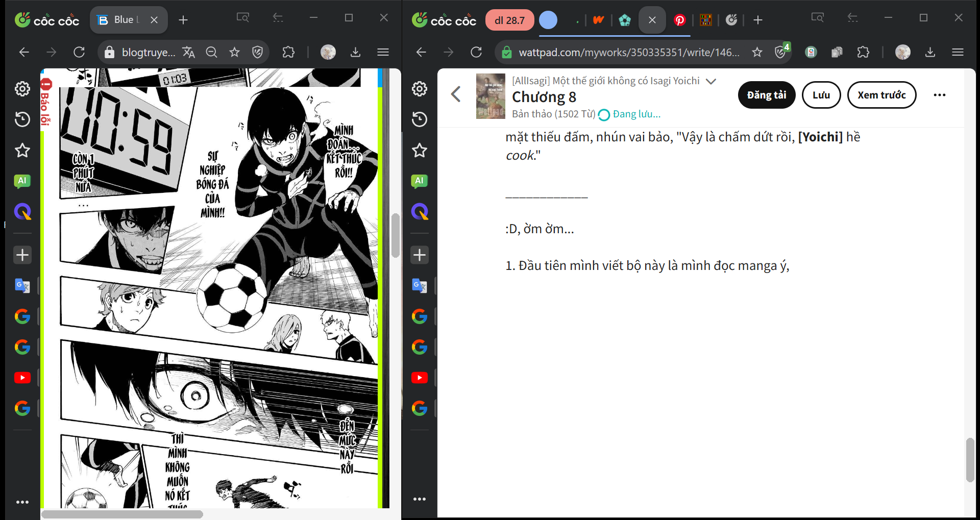This screenshot has height=520, width=980.
Task: Open downloads in left window
Action: coord(356,52)
